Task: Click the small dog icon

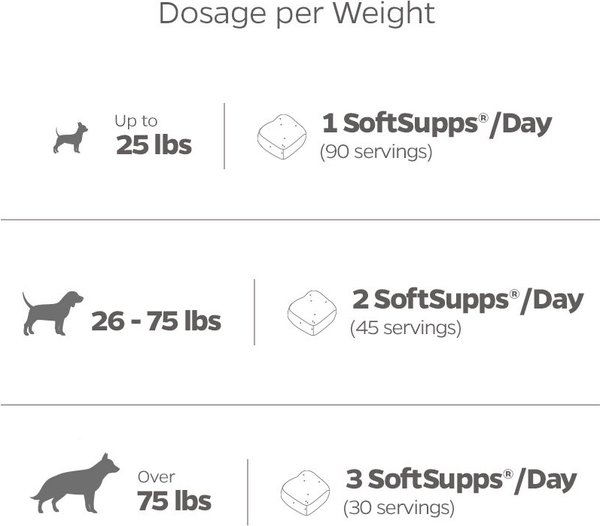Action: tap(70, 137)
